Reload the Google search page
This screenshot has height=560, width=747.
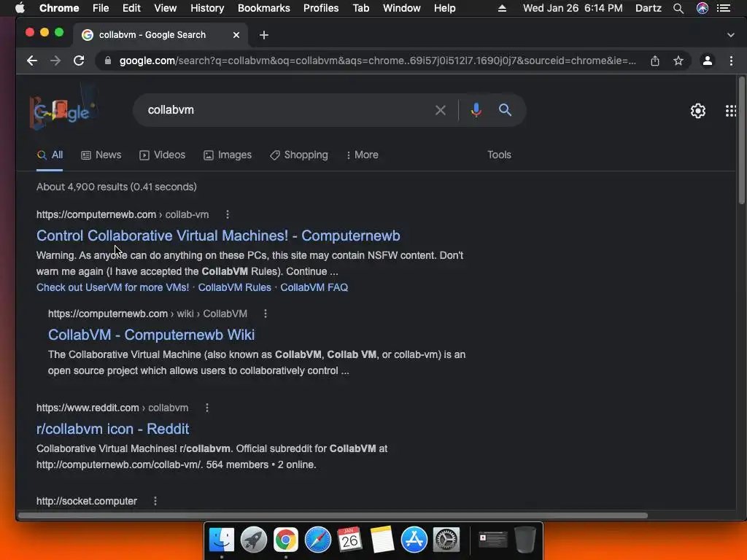tap(79, 61)
